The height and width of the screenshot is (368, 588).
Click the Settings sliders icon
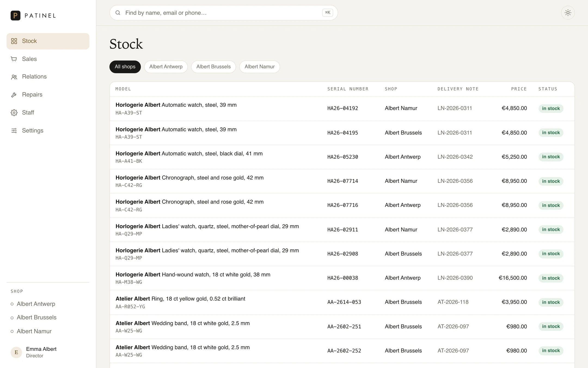click(14, 131)
